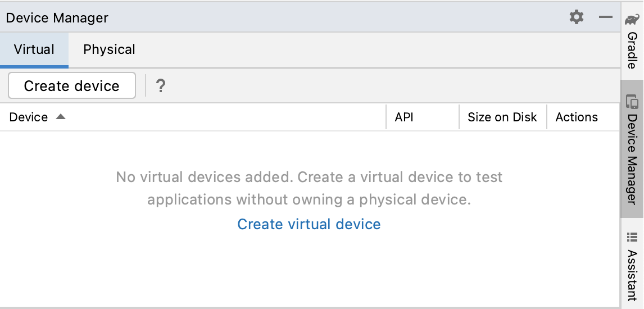
Task: Sort by the Device column header
Action: pos(29,117)
